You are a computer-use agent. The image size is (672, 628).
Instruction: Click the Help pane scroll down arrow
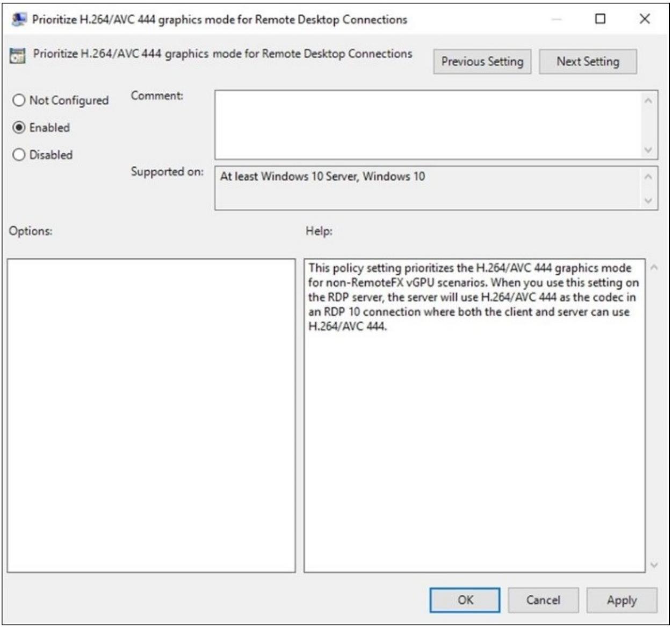[654, 565]
